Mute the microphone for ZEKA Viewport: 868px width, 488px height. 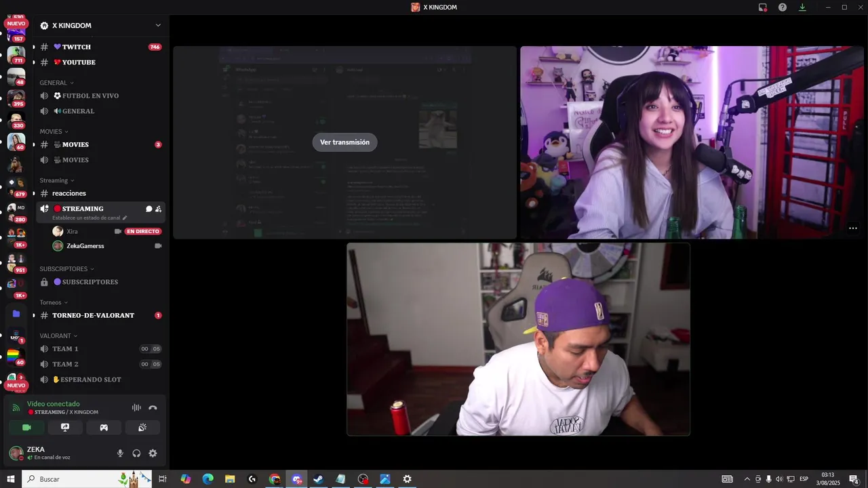tap(120, 453)
